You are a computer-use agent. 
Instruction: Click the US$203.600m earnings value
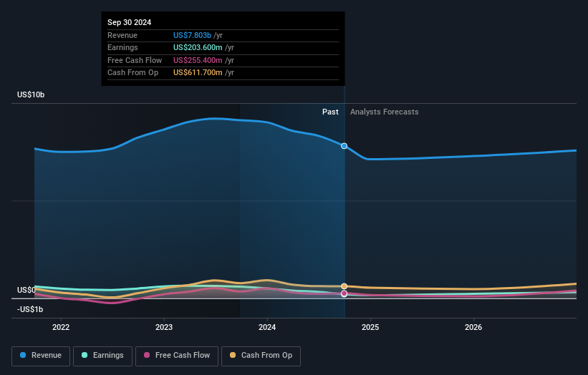coord(198,47)
